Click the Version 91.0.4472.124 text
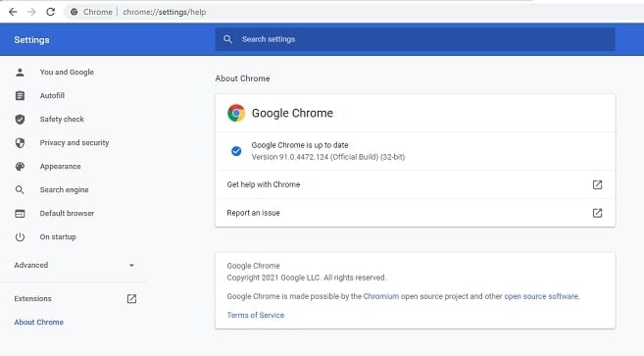The image size is (644, 356). point(328,157)
